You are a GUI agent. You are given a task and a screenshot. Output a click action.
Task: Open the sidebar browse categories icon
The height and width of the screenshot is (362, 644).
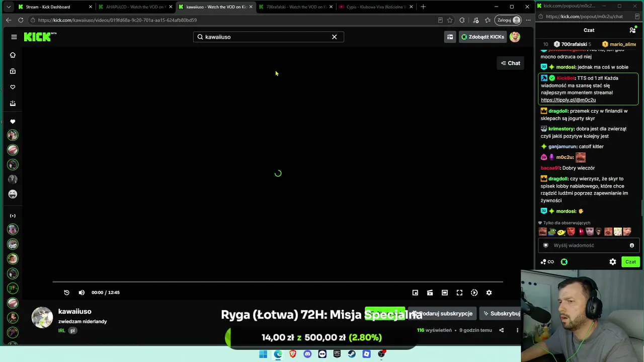pyautogui.click(x=13, y=71)
